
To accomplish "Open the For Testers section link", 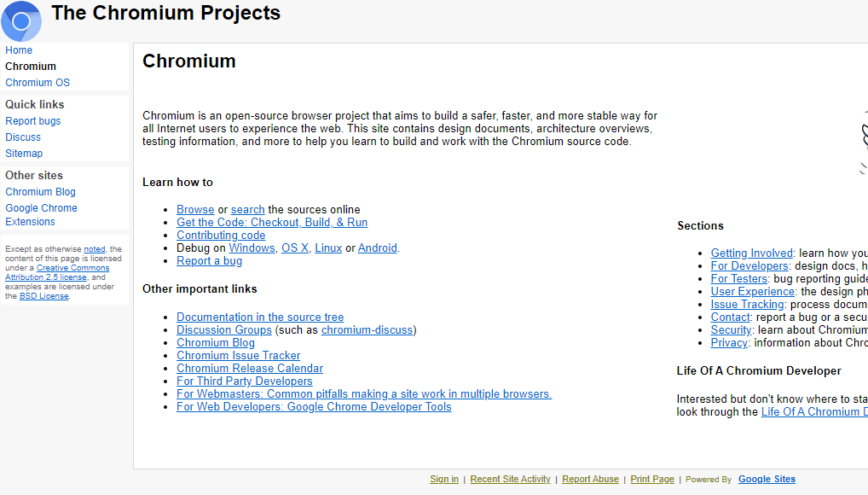I will click(739, 278).
